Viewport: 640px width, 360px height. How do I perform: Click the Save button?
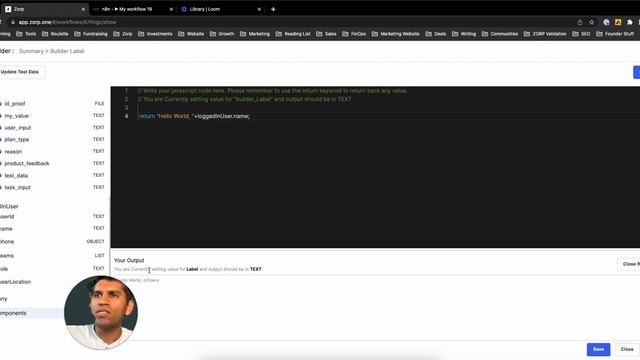[598, 349]
